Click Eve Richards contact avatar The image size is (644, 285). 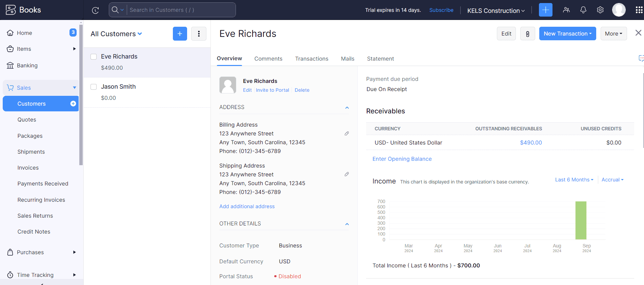228,85
